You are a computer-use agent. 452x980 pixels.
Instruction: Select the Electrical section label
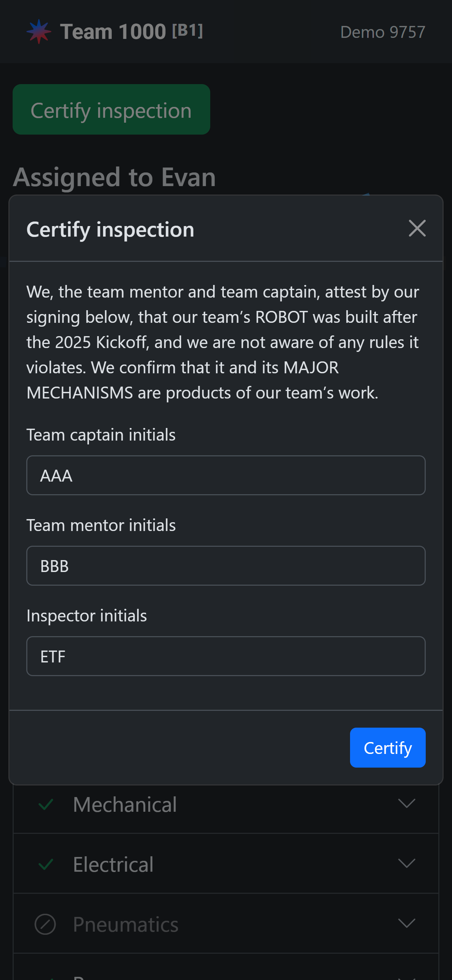[114, 864]
